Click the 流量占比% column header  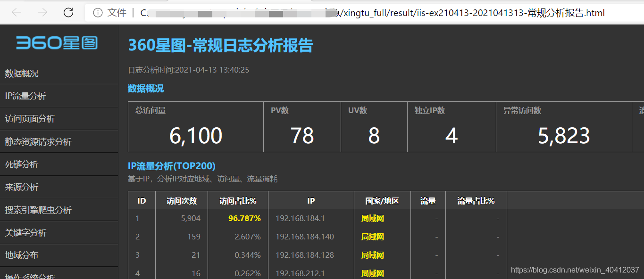point(476,201)
